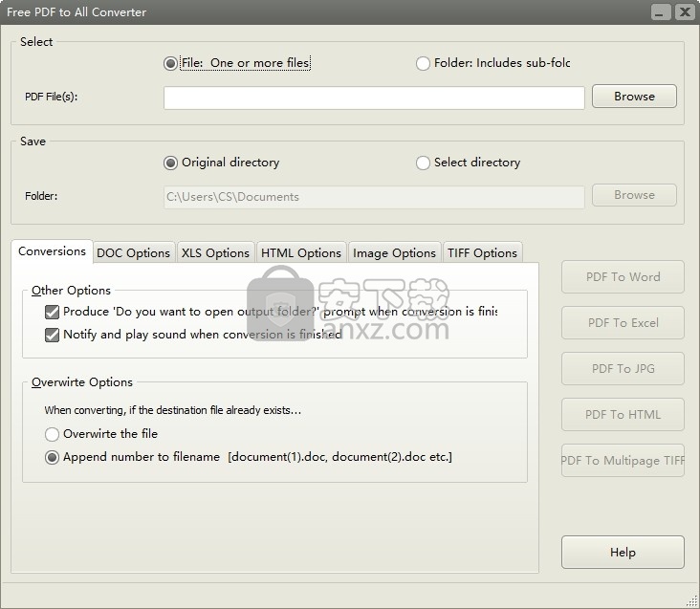Click the 'Other Options' group label
700x609 pixels.
tap(71, 291)
